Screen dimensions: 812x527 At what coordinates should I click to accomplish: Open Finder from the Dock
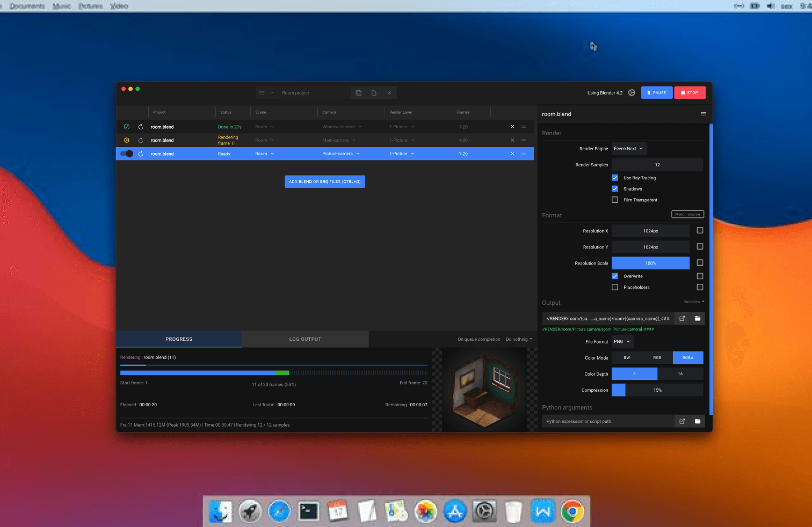pyautogui.click(x=221, y=511)
